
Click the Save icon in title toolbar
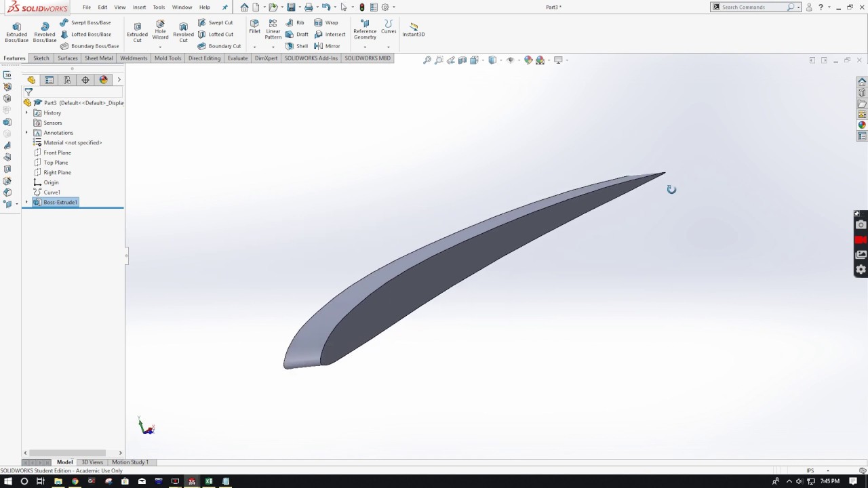291,7
